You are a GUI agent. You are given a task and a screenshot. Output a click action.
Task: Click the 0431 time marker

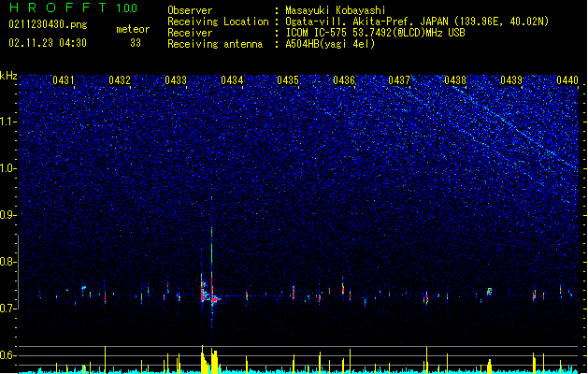coord(64,80)
